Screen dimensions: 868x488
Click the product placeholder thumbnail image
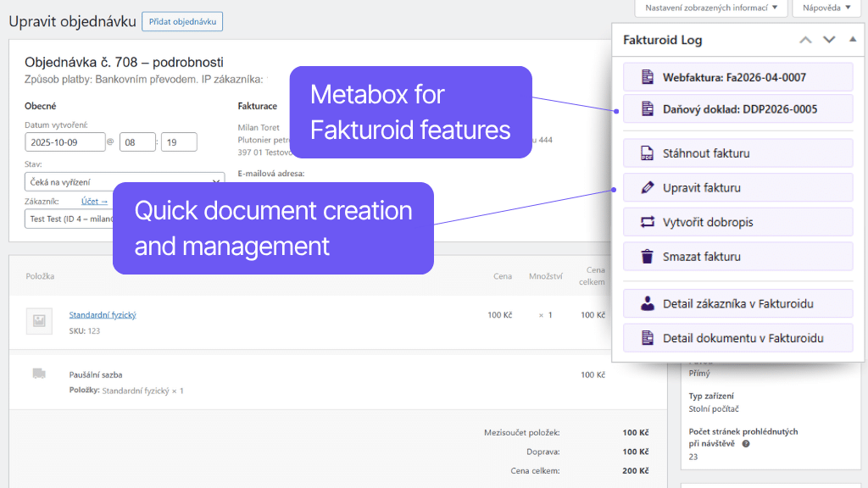pos(39,321)
